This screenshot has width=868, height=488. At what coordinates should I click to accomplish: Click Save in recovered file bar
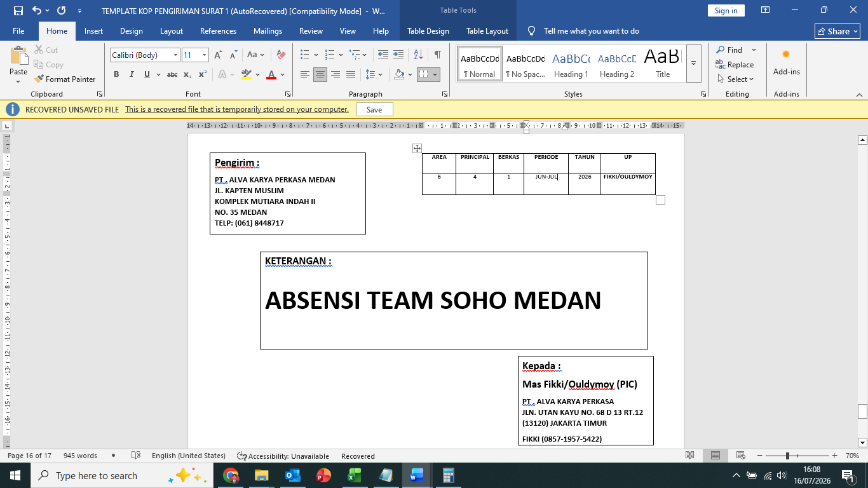tap(374, 109)
